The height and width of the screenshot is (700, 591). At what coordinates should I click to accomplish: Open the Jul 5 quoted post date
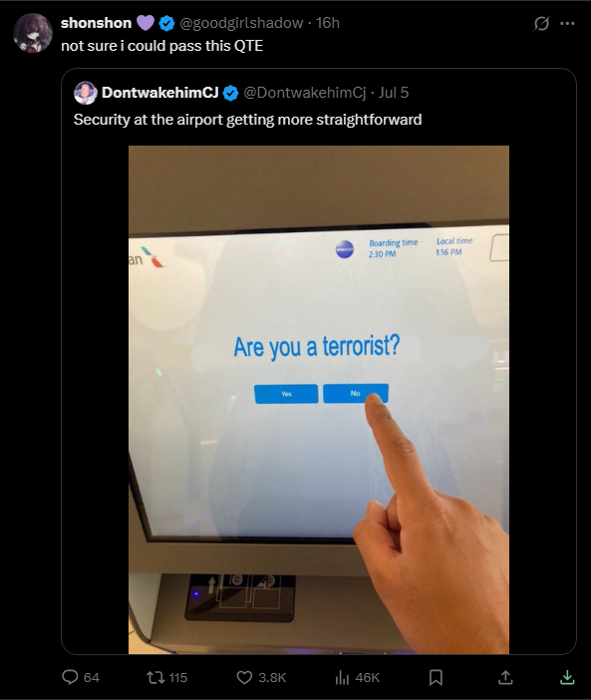pos(394,93)
